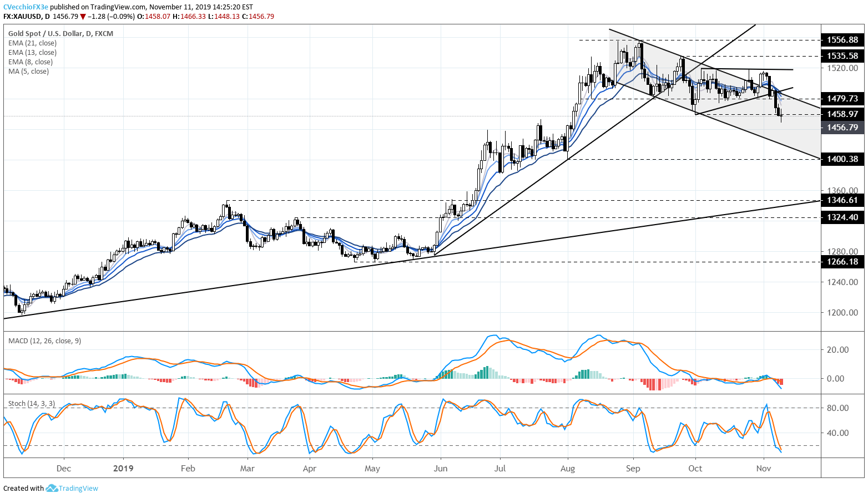
Task: Select the MA (5, close) indicator label
Action: pyautogui.click(x=28, y=72)
